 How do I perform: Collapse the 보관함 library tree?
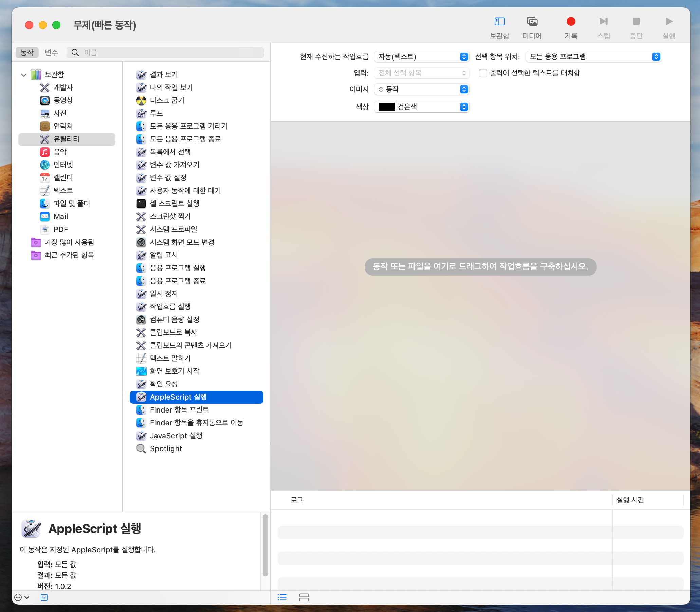pyautogui.click(x=23, y=75)
